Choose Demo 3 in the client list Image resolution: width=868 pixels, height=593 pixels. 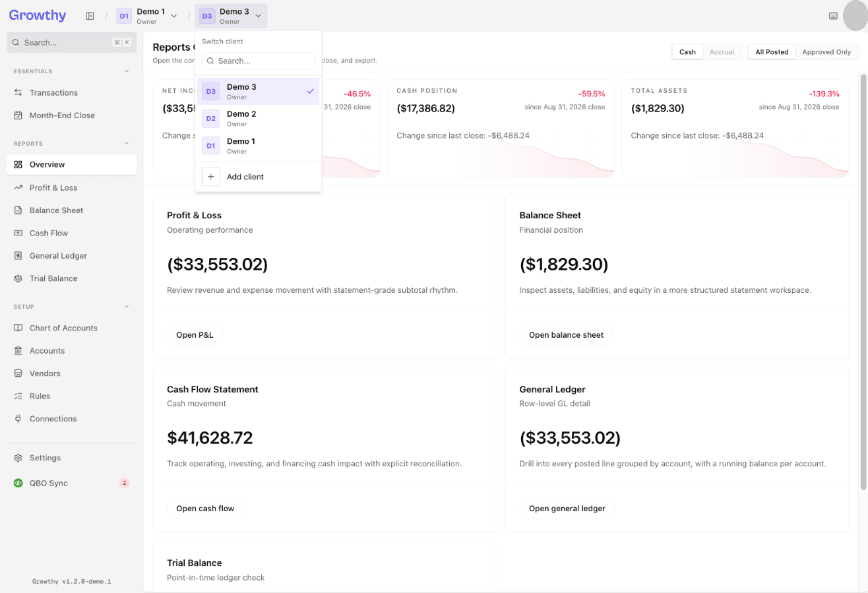[258, 92]
